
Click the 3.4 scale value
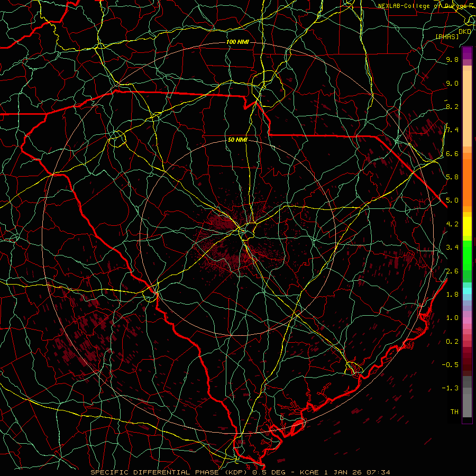[452, 247]
